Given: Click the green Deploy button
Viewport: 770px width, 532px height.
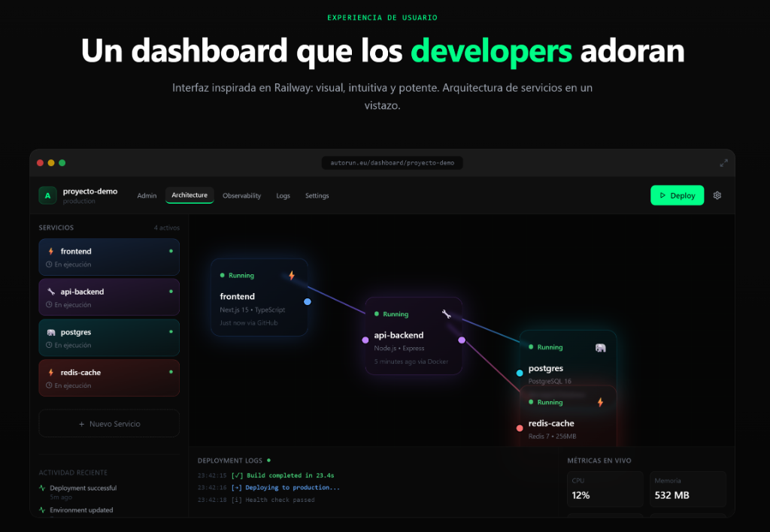Looking at the screenshot, I should point(678,195).
